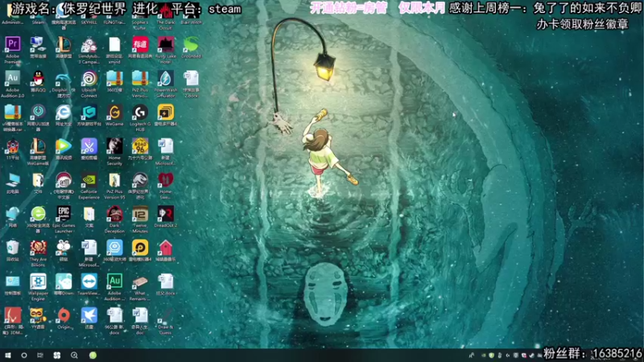Launch the Jurassic World Evolution shortcut
The width and height of the screenshot is (644, 362).
pyautogui.click(x=140, y=179)
